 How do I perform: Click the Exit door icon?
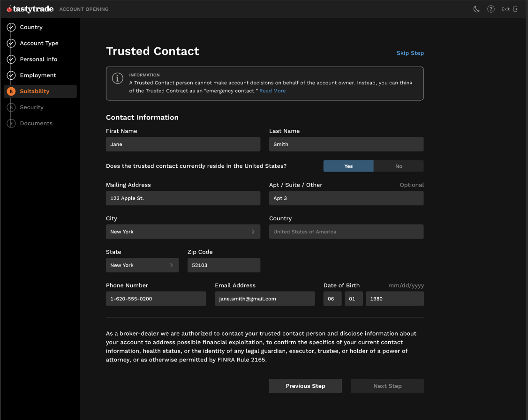(x=515, y=9)
